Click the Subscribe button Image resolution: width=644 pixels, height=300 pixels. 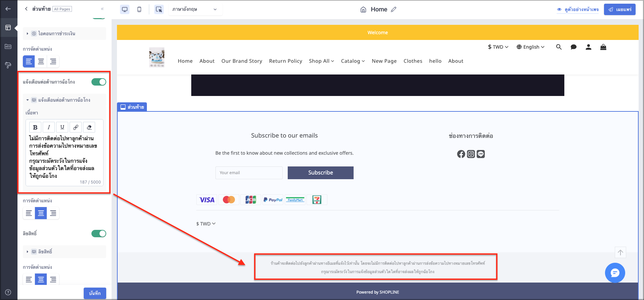tap(321, 173)
